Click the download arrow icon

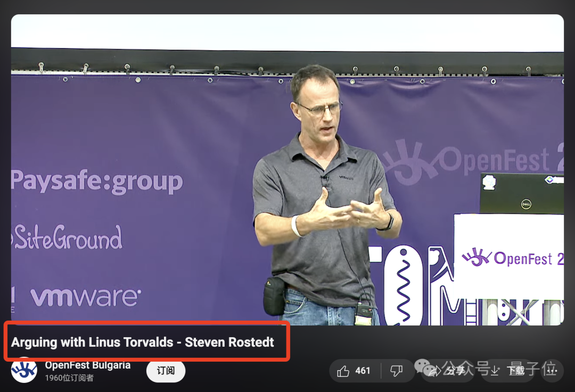(495, 370)
